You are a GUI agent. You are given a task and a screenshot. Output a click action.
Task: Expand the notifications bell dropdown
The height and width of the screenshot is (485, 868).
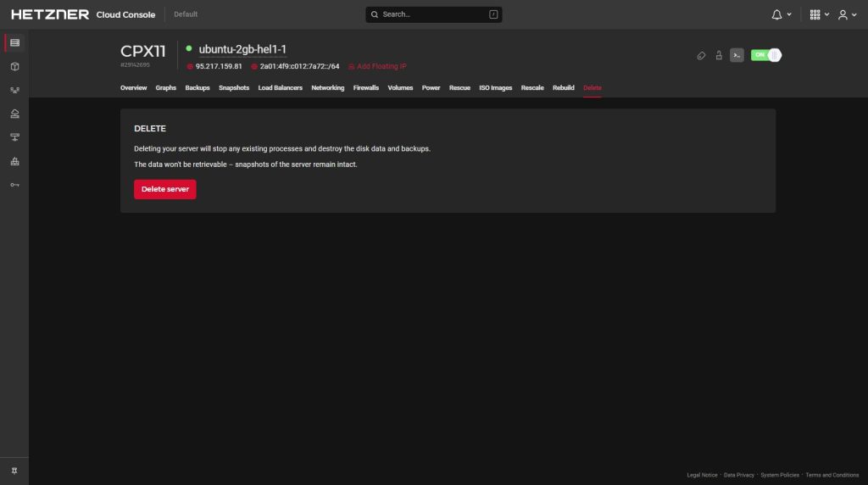[x=782, y=14]
